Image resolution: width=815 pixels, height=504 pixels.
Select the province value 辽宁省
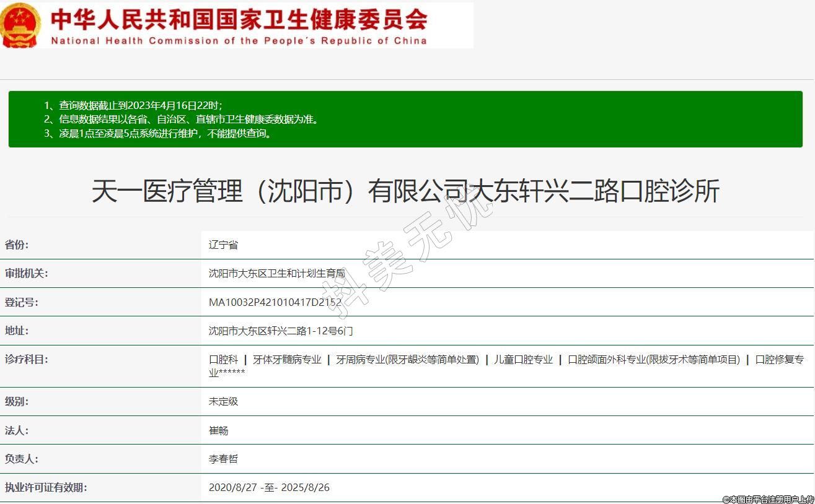(223, 245)
